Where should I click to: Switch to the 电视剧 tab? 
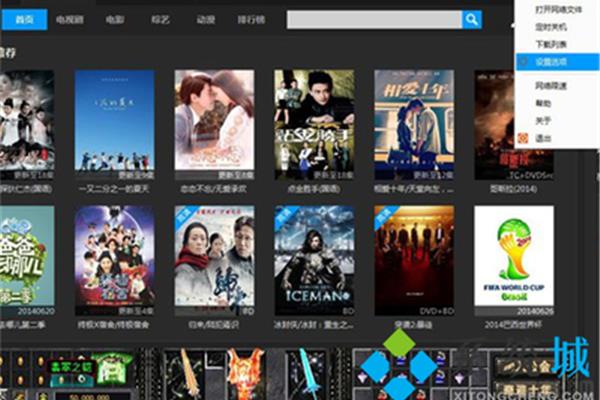click(70, 20)
